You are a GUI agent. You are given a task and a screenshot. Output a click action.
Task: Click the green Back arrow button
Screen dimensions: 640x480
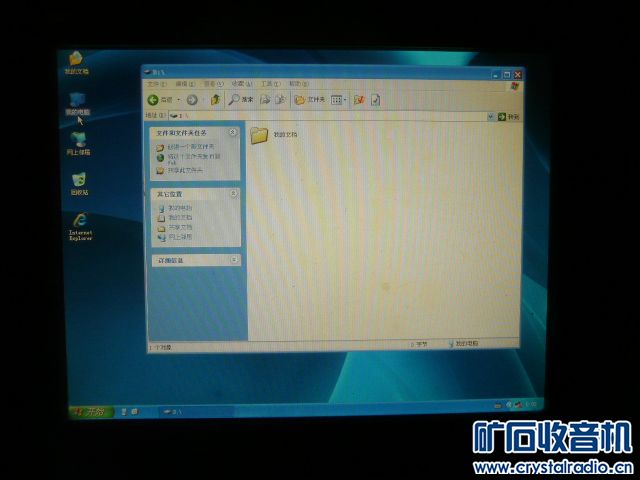point(153,100)
